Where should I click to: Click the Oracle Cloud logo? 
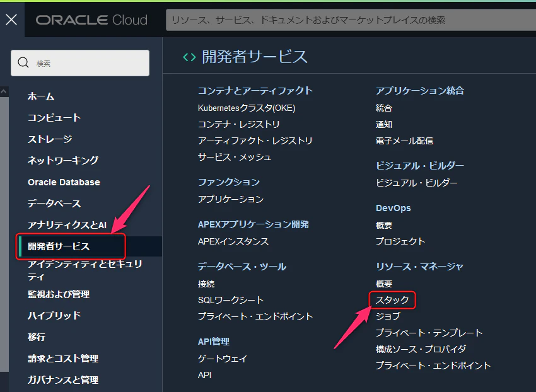click(x=91, y=20)
